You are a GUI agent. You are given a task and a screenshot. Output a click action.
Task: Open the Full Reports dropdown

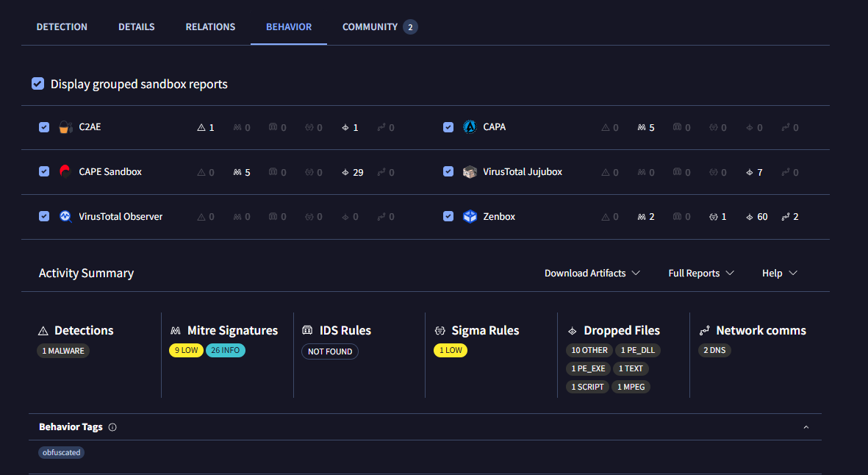[x=701, y=273]
